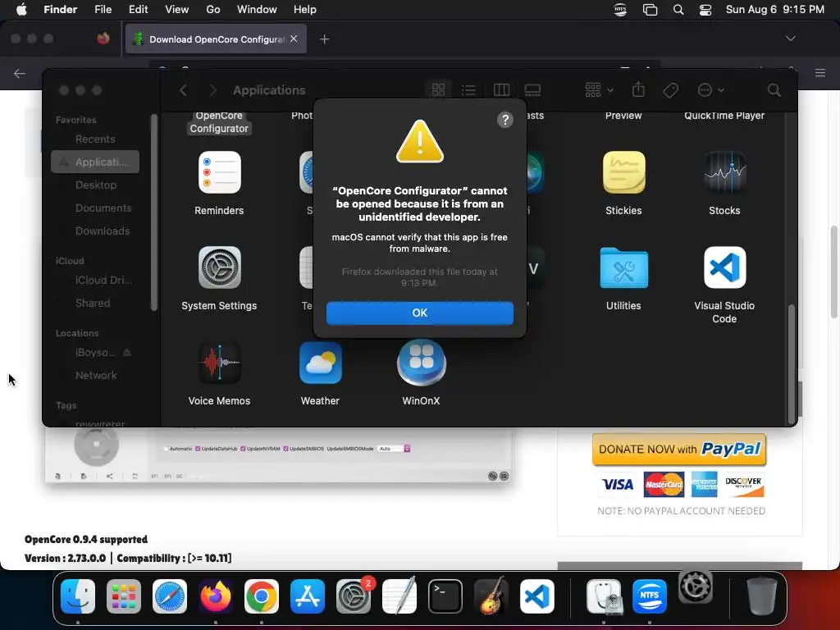Click the Finder Edit Tags button

(670, 90)
